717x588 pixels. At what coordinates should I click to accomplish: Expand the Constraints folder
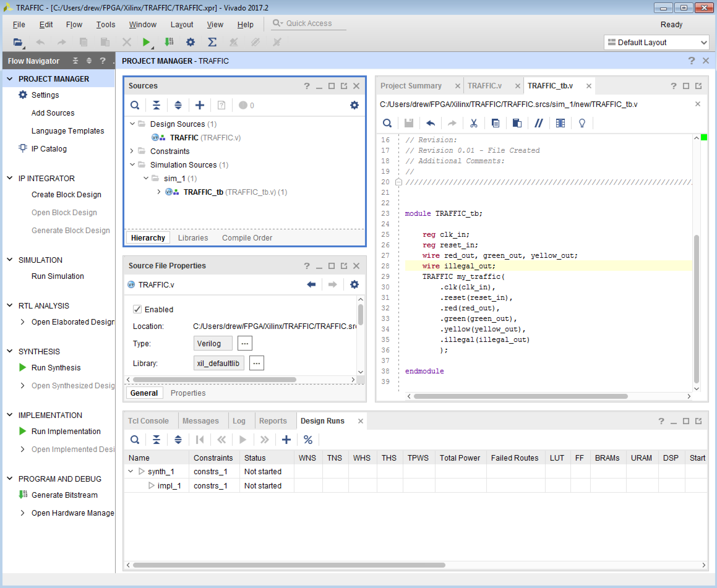point(132,151)
